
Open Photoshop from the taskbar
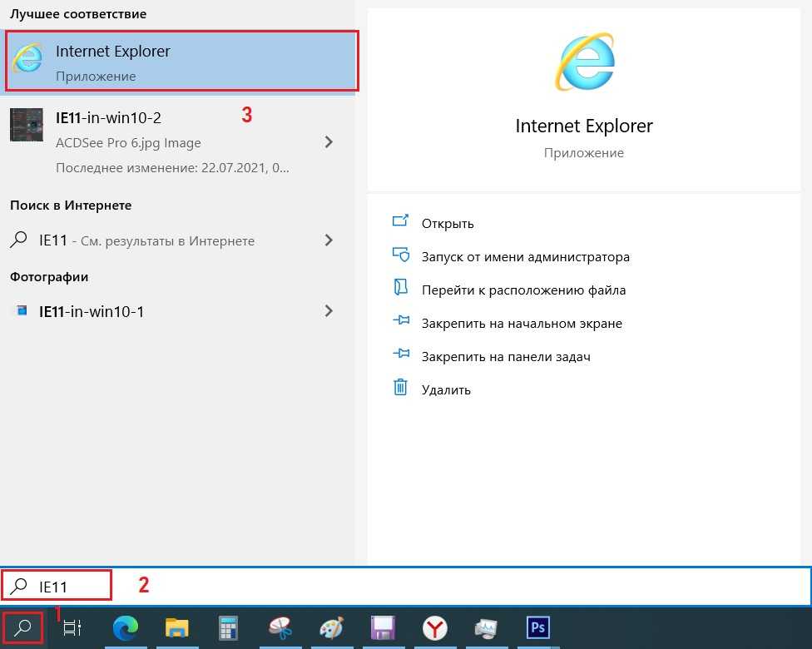coord(537,628)
